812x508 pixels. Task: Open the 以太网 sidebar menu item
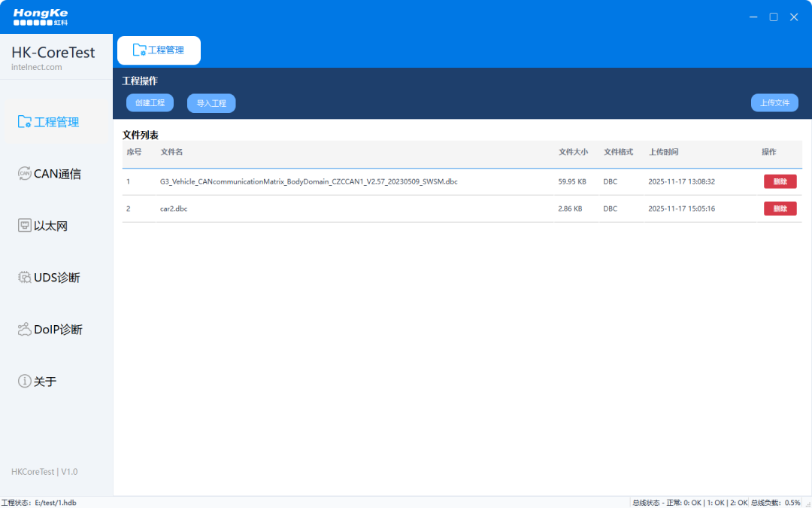tap(56, 226)
